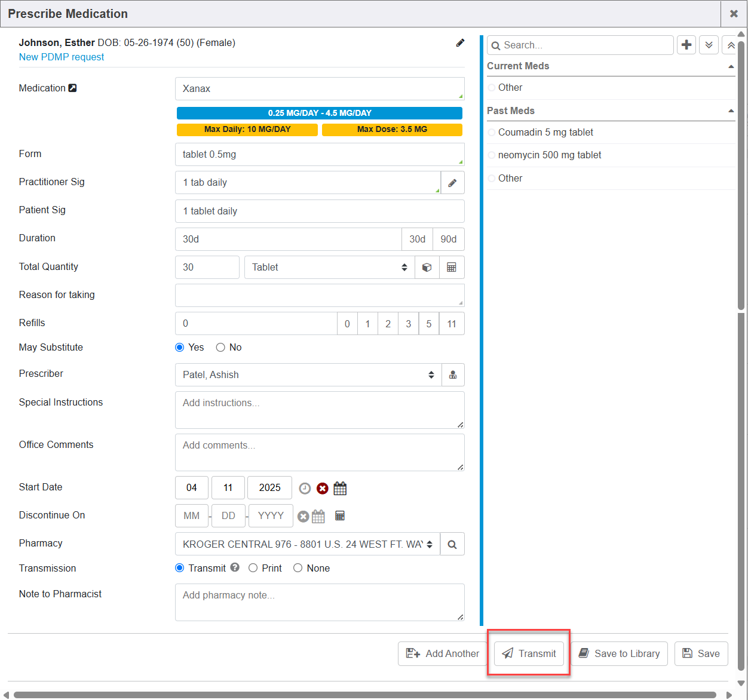This screenshot has width=748, height=700.
Task: Clear the Start Date with red X icon
Action: [x=323, y=489]
